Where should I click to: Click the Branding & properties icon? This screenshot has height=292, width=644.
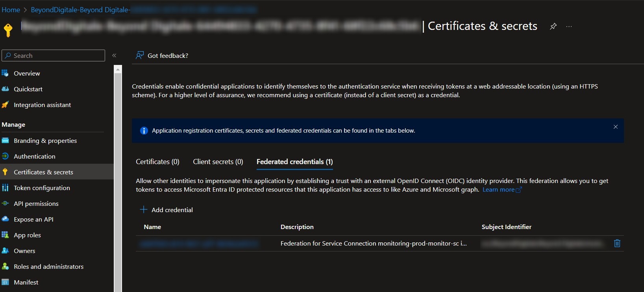[5, 140]
